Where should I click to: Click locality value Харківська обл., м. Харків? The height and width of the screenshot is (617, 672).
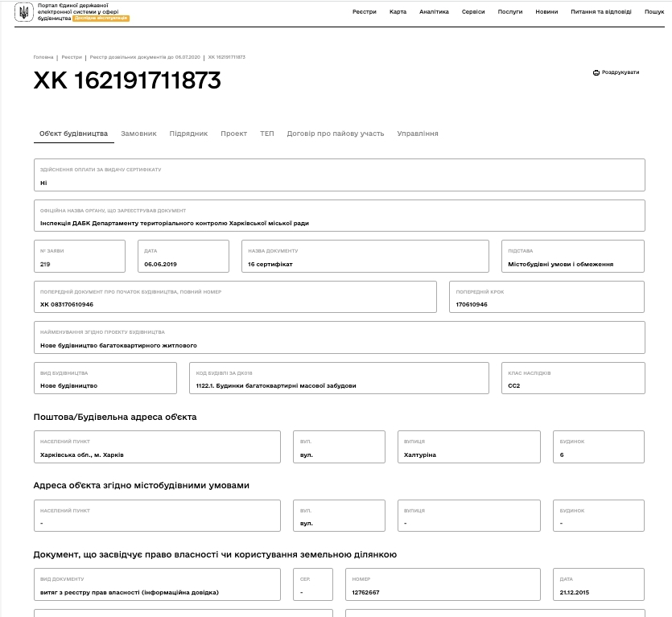pos(82,455)
